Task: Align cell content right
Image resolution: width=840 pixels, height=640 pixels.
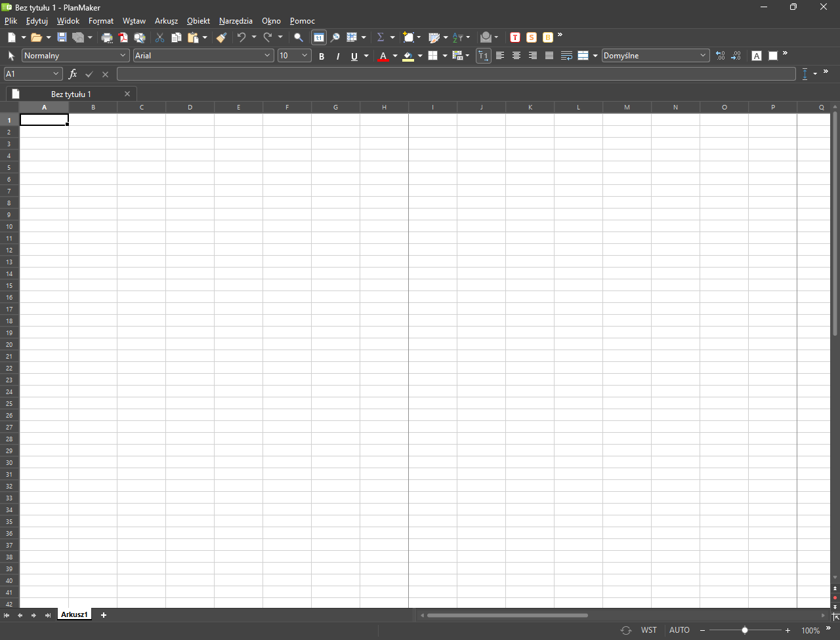Action: click(533, 56)
